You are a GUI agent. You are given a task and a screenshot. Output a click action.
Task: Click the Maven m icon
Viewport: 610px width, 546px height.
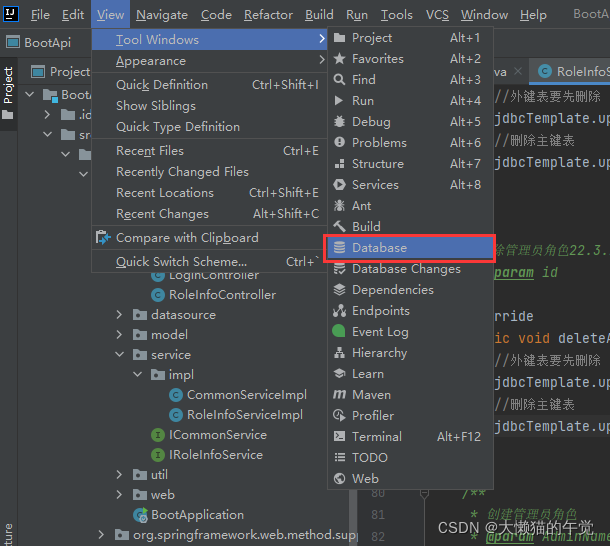pyautogui.click(x=339, y=395)
